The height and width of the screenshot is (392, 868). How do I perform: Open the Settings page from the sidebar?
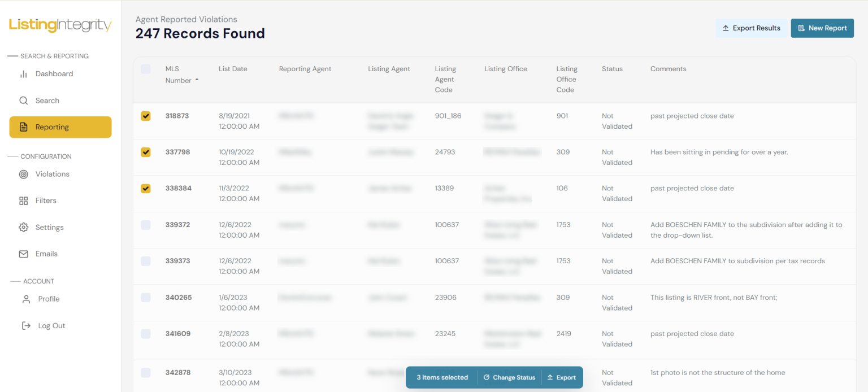pos(50,227)
